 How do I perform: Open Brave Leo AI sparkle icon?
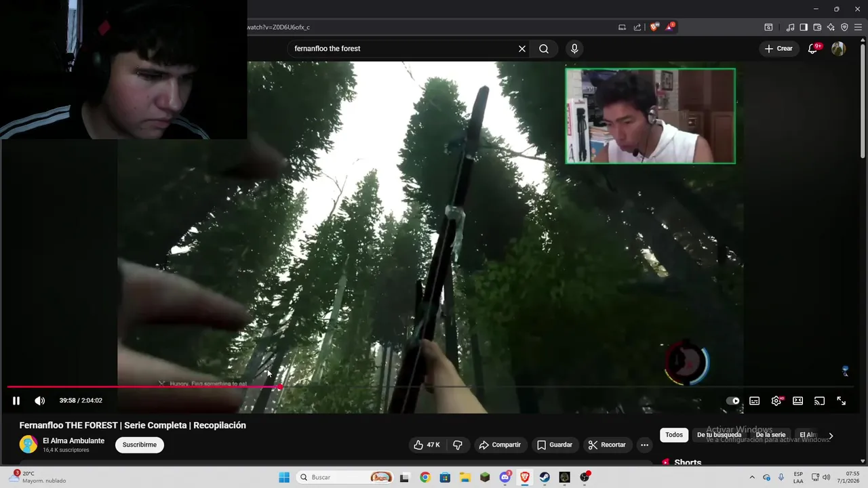(831, 27)
